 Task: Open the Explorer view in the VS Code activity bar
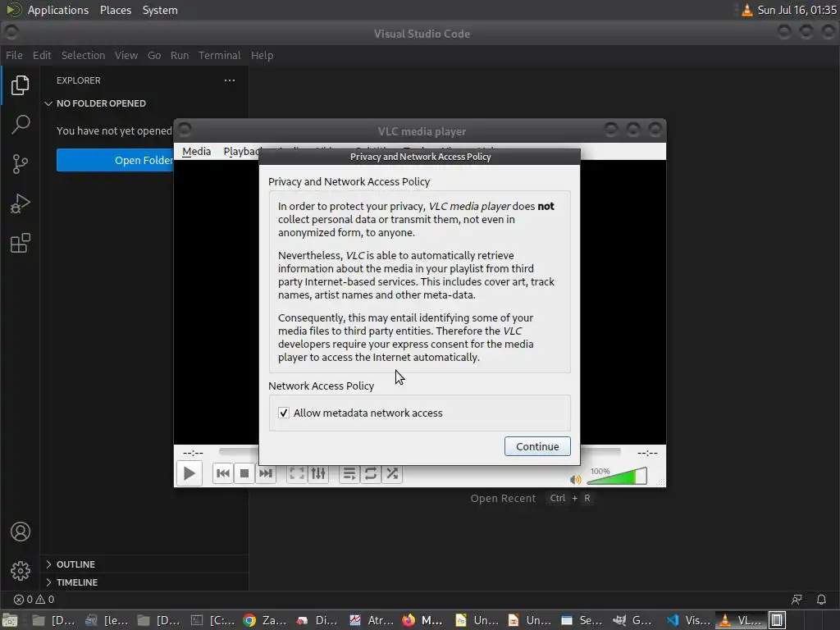(x=20, y=85)
